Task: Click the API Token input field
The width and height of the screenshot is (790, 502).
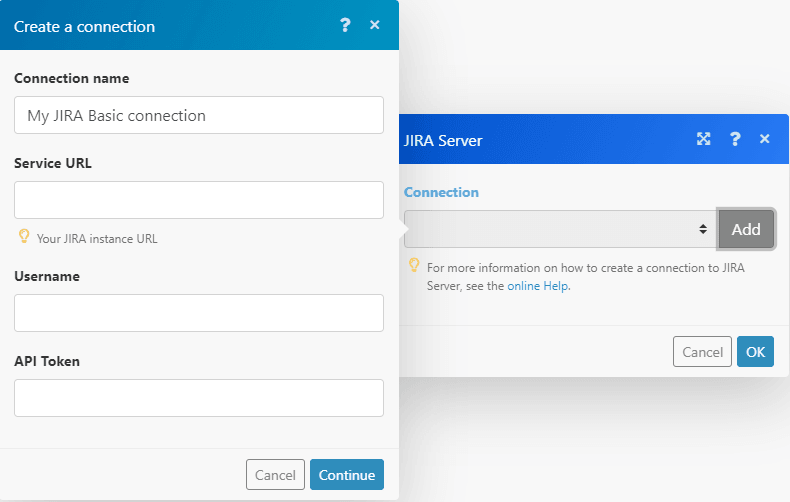Action: click(199, 398)
